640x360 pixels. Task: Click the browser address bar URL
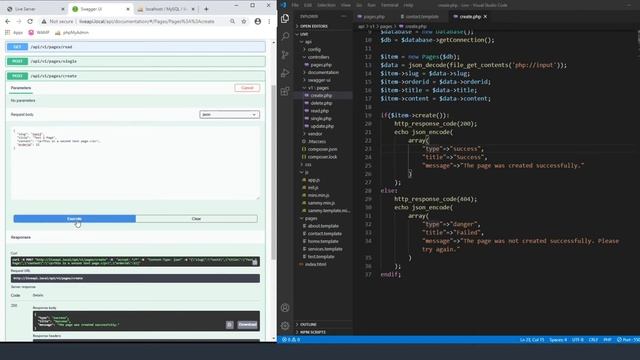point(146,21)
